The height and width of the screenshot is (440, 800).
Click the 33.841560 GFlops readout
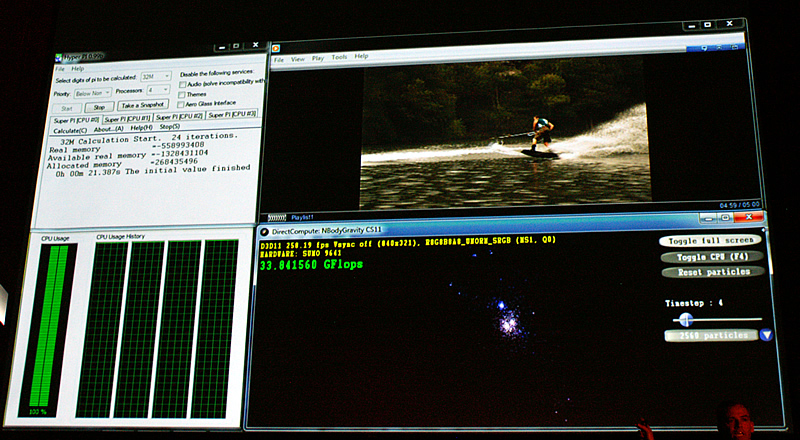coord(311,265)
